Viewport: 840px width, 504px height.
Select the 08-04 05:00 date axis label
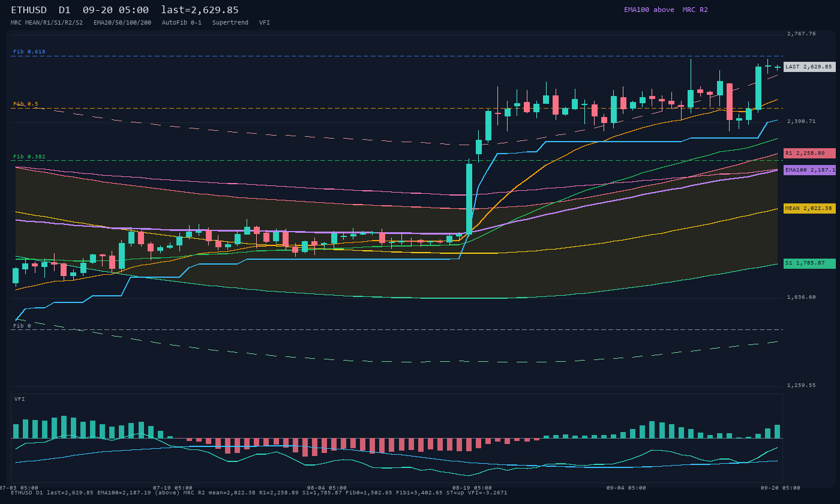[327, 488]
